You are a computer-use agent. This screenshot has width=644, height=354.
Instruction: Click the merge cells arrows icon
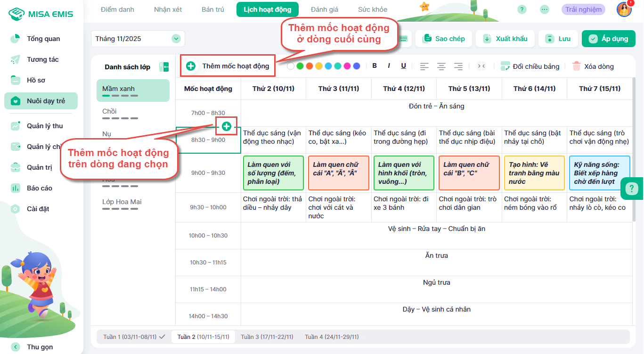click(481, 66)
